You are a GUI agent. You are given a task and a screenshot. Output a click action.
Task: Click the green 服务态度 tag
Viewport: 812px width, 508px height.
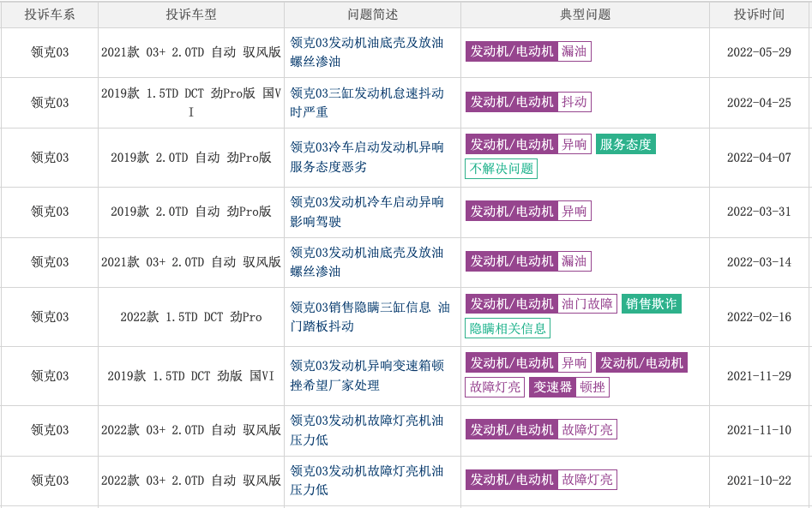pyautogui.click(x=626, y=144)
